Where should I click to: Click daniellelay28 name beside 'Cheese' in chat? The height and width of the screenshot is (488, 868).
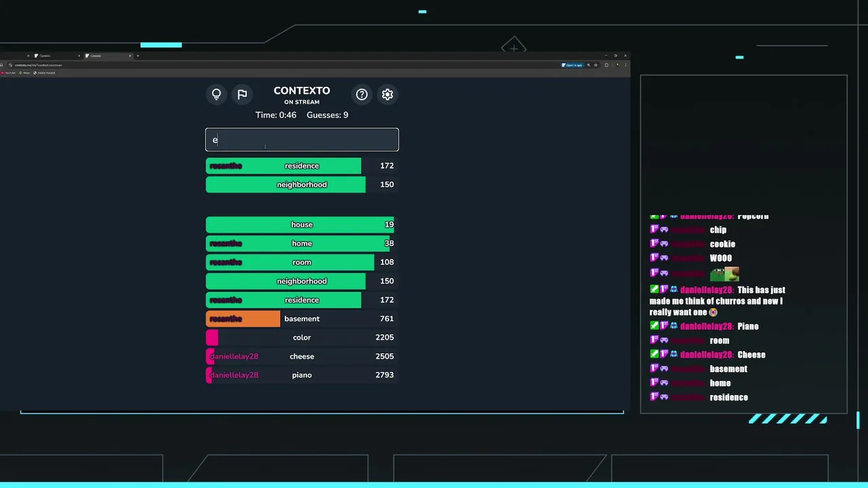[x=707, y=355]
